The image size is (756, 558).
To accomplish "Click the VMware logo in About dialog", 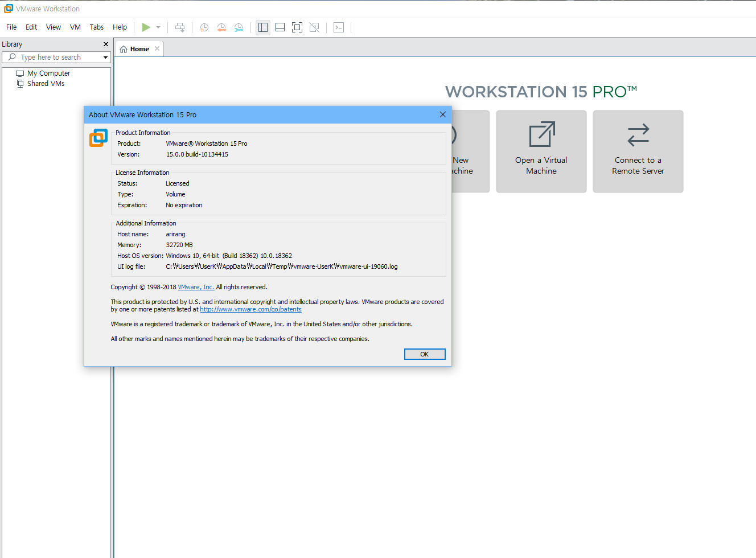I will tap(98, 138).
